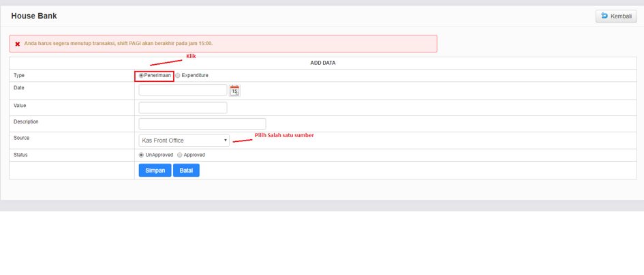Click the House Bank page title
The width and height of the screenshot is (644, 275).
[x=34, y=16]
